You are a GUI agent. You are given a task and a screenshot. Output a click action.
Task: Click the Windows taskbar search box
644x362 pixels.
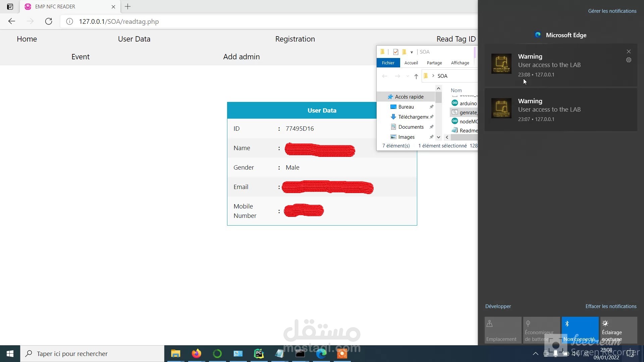click(x=92, y=354)
